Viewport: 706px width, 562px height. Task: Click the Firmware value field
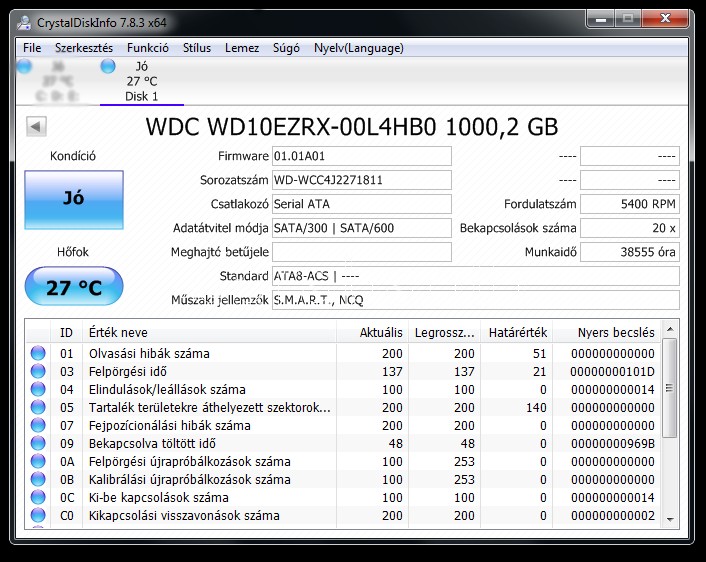point(361,156)
